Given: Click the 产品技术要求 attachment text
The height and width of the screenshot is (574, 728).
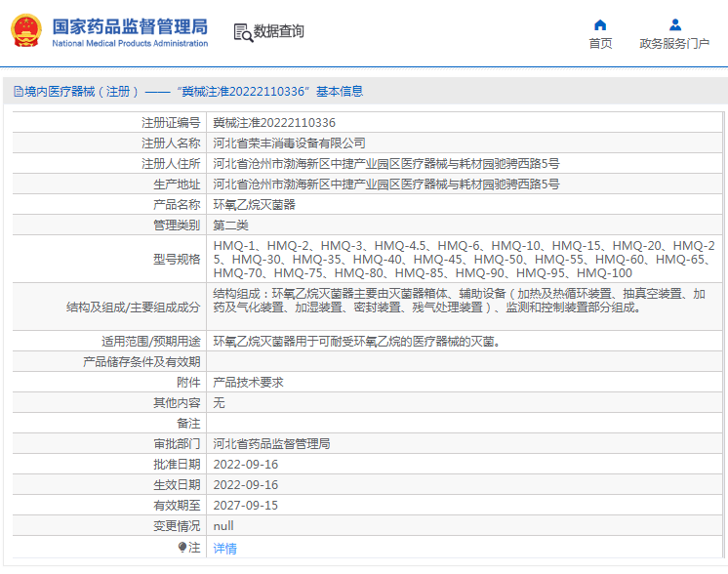Looking at the screenshot, I should tap(248, 383).
